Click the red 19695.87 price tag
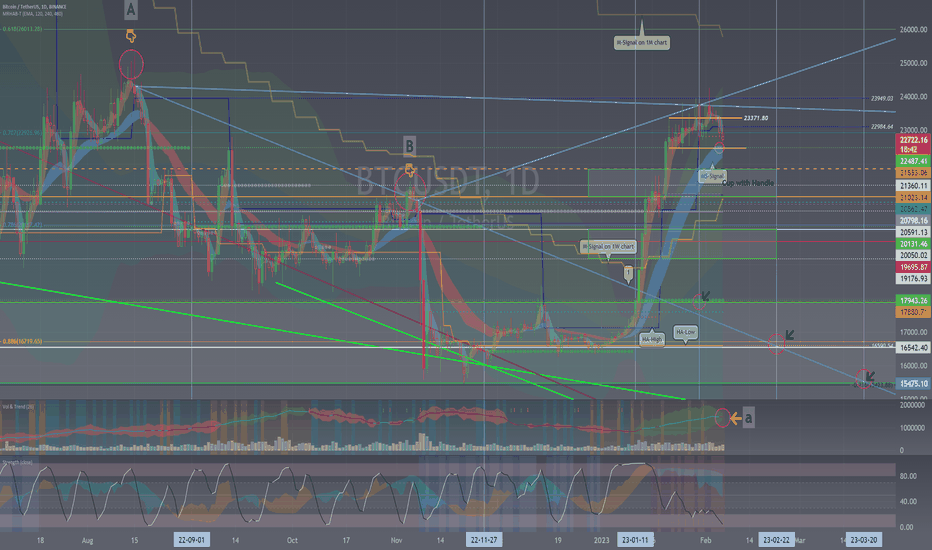The height and width of the screenshot is (550, 932). click(x=913, y=267)
